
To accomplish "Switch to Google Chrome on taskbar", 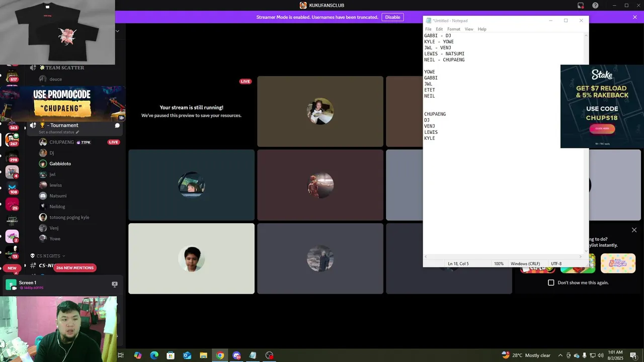I will [220, 355].
